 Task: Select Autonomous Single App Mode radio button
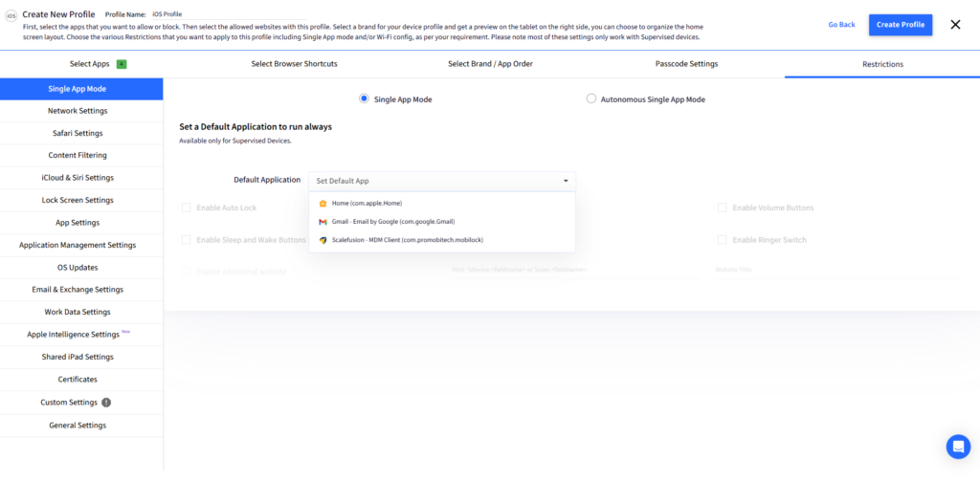click(590, 98)
